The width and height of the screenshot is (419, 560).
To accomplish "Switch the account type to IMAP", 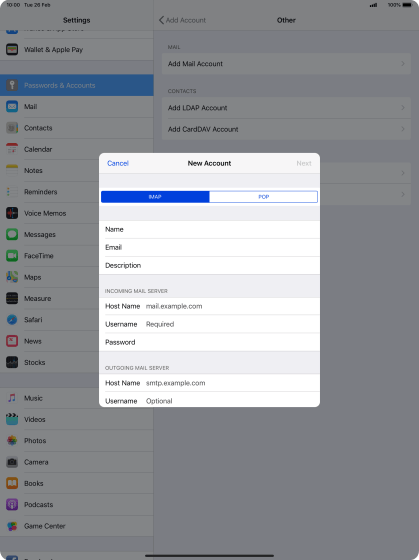I will (155, 197).
